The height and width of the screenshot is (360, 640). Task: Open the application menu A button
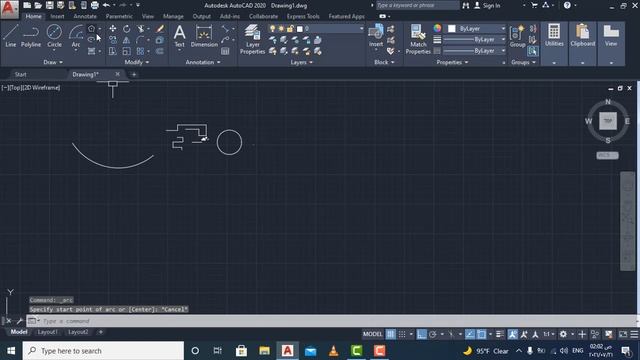click(x=9, y=9)
